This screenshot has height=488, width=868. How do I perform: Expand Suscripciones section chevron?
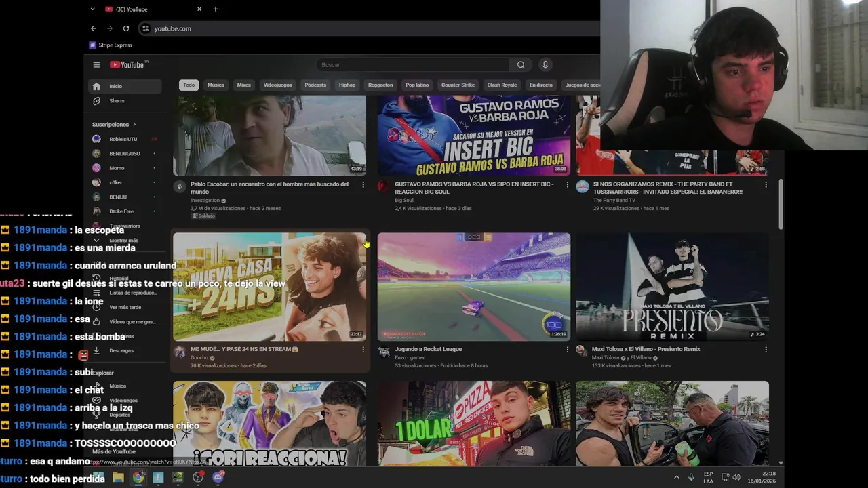click(x=134, y=125)
